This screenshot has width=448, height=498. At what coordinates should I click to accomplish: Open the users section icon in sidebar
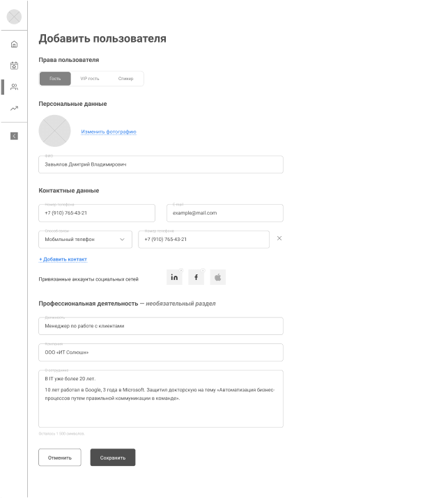click(14, 87)
